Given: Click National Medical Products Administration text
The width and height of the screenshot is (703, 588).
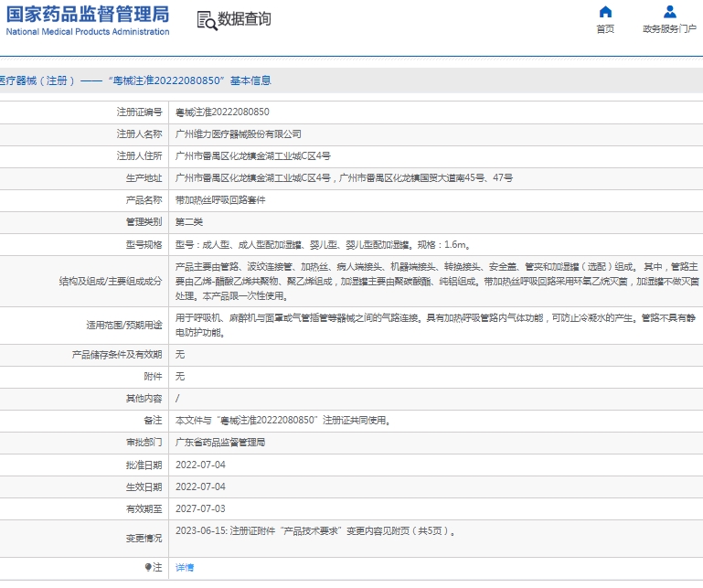Looking at the screenshot, I should click(x=88, y=32).
